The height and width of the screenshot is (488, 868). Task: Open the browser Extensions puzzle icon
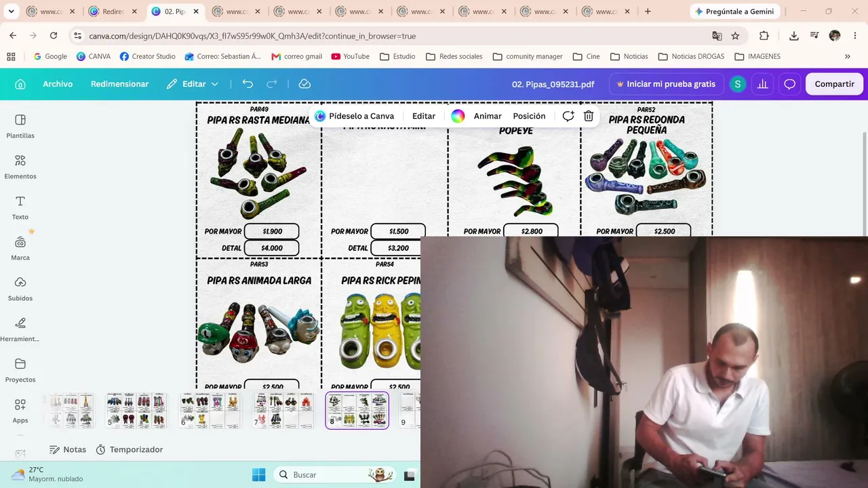click(x=764, y=36)
